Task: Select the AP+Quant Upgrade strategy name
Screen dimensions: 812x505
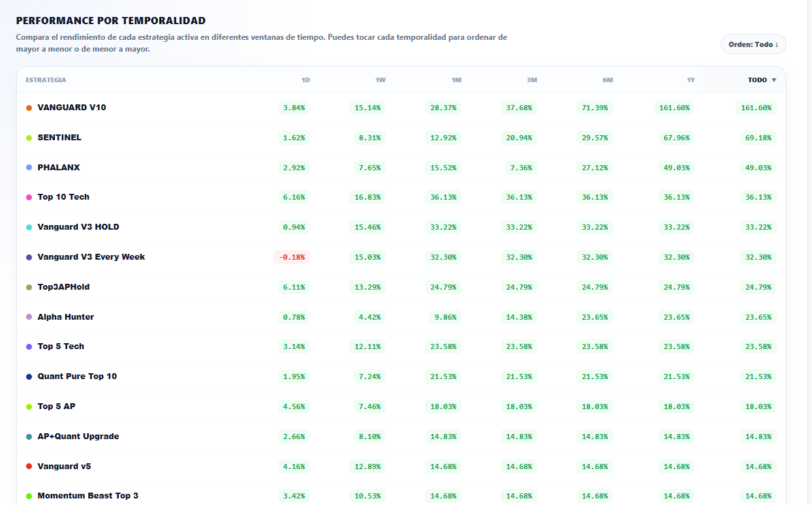Action: coord(78,436)
